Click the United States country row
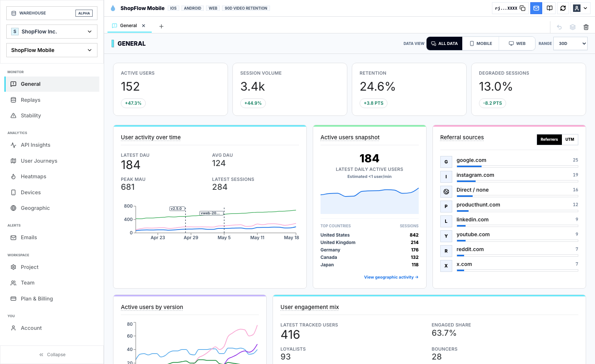595x364 pixels. pyautogui.click(x=370, y=235)
